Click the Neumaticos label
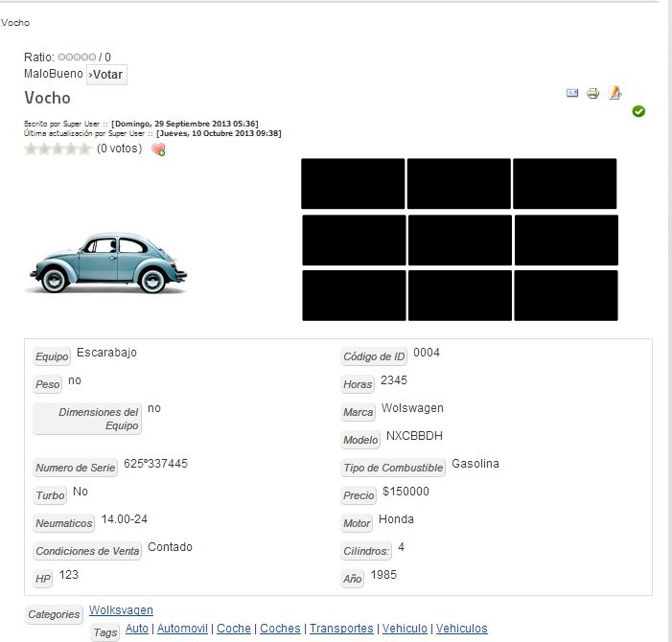This screenshot has width=672, height=642. pos(64,523)
